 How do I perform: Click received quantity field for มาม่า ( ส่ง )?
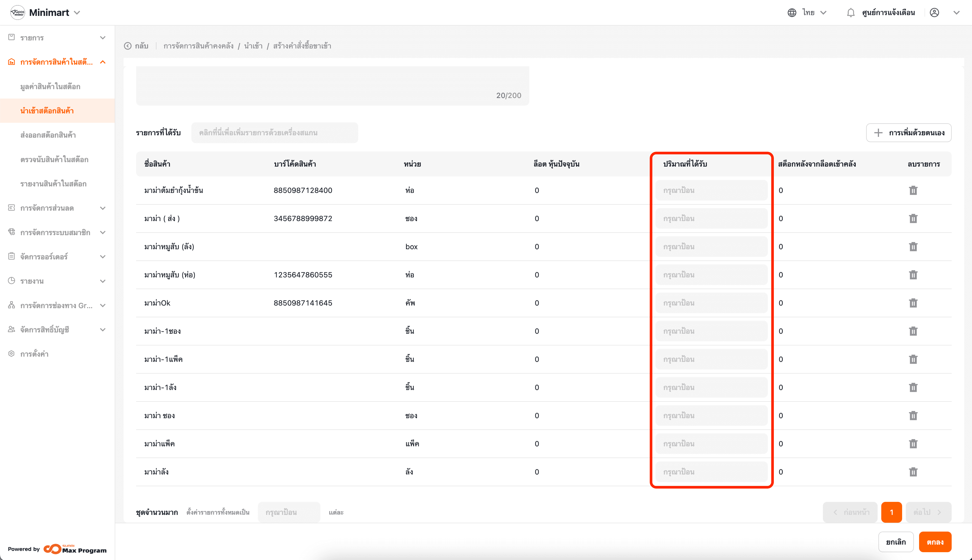coord(711,218)
